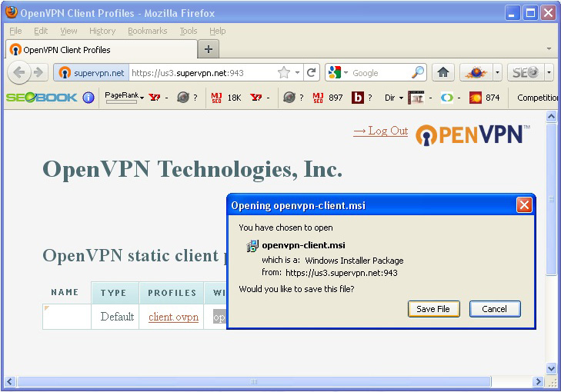The width and height of the screenshot is (561, 392).
Task: Click the horizontal scrollbar right arrow
Action: (x=538, y=382)
